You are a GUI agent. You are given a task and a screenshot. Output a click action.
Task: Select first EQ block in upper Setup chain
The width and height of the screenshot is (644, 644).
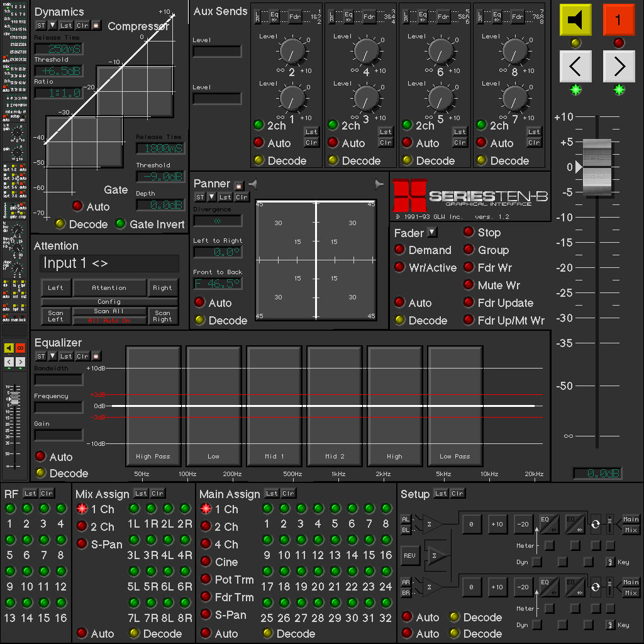click(x=549, y=524)
